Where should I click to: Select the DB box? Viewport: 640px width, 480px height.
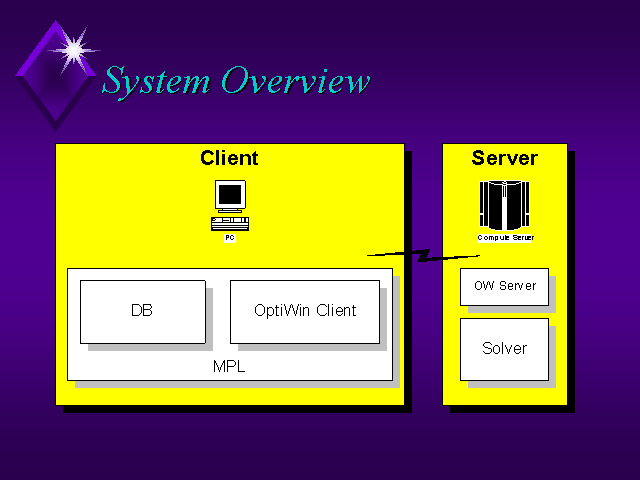point(142,311)
